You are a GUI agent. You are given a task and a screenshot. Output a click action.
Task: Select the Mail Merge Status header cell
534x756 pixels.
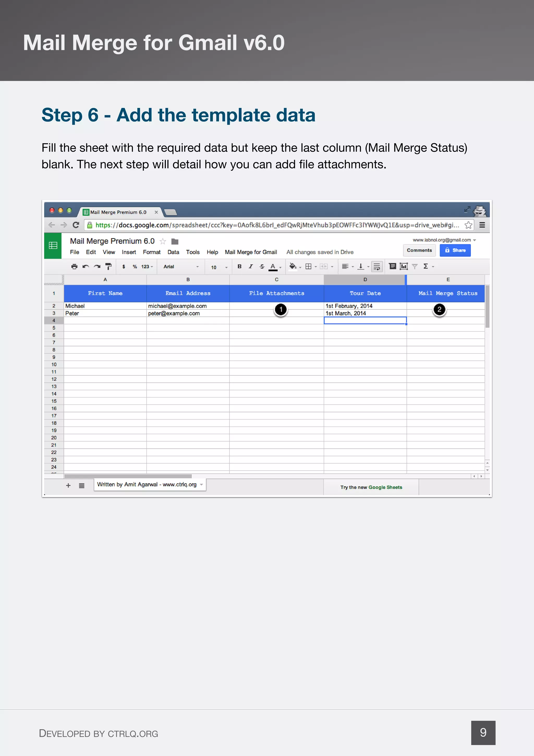pos(446,293)
